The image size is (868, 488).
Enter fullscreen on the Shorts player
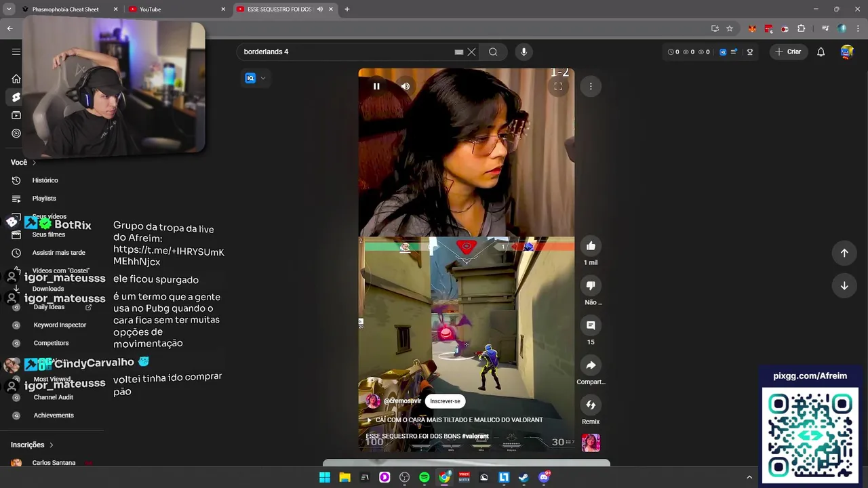[x=558, y=86]
